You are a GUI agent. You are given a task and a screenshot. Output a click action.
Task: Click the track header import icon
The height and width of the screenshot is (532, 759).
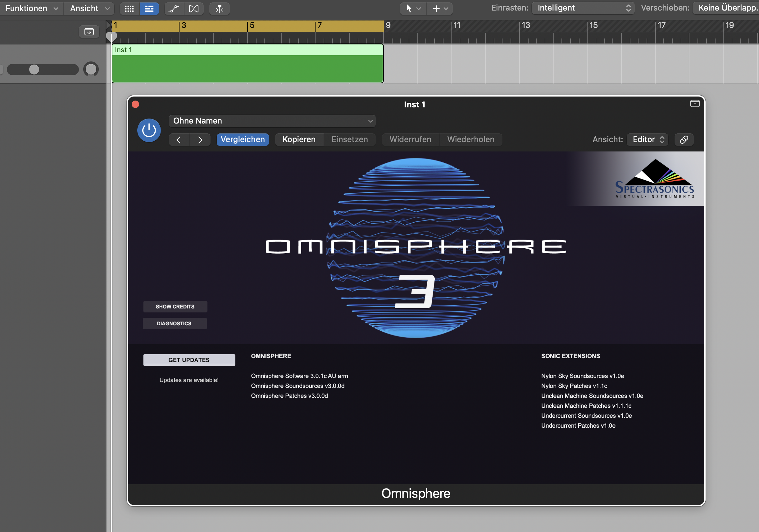point(89,32)
